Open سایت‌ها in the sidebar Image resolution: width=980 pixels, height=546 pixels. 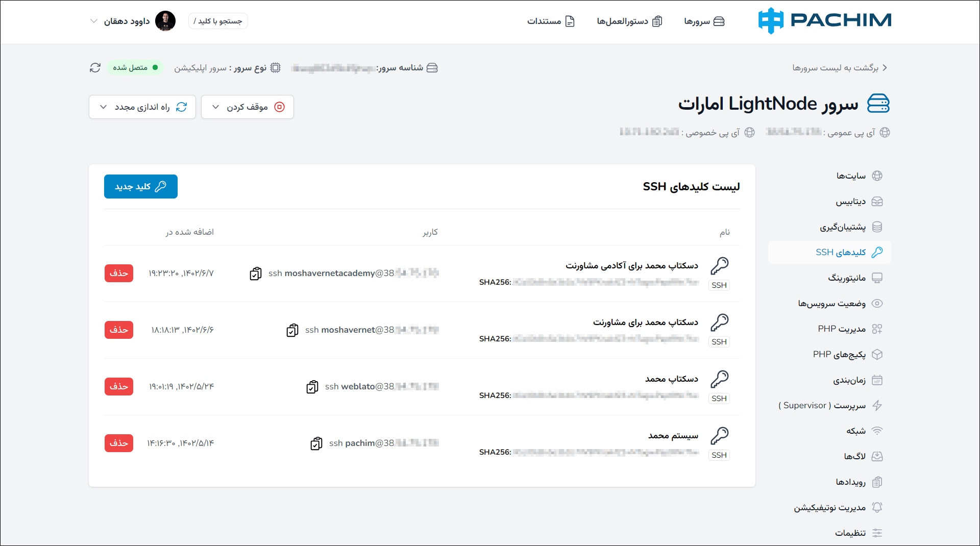coord(830,176)
